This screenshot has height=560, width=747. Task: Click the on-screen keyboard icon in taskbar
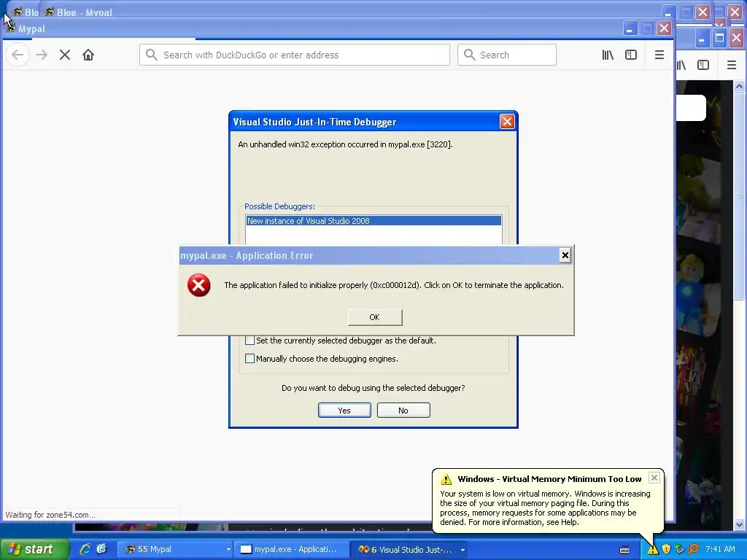coord(624,550)
